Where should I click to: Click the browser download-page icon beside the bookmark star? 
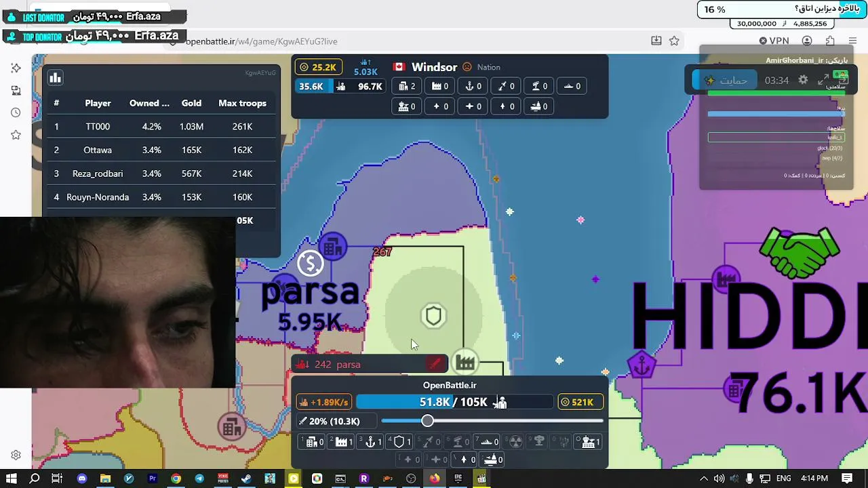pos(656,41)
